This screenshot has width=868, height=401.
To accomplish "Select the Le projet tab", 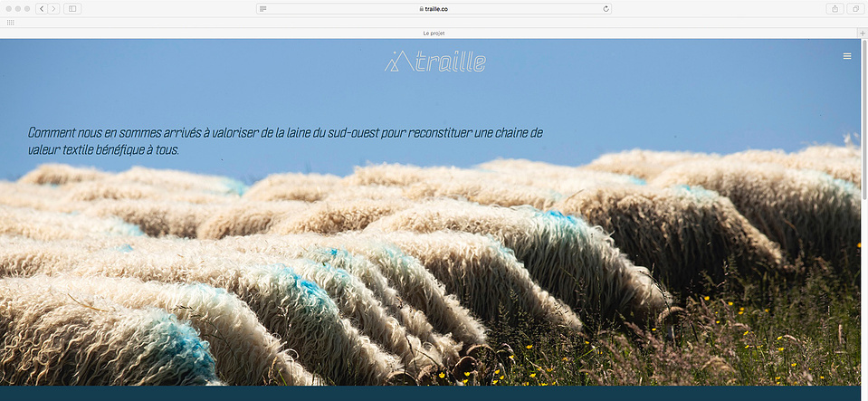I will pyautogui.click(x=434, y=33).
